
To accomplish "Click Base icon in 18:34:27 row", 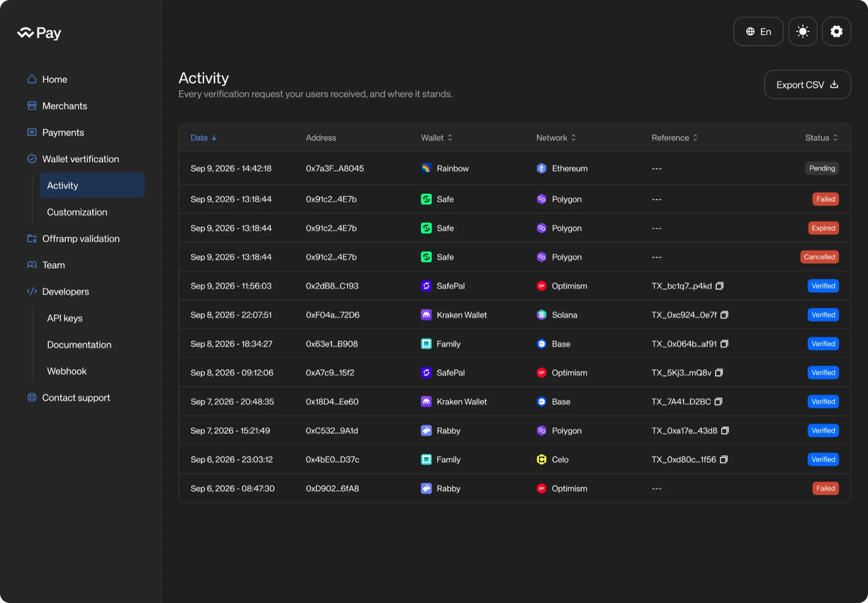I will pyautogui.click(x=541, y=344).
